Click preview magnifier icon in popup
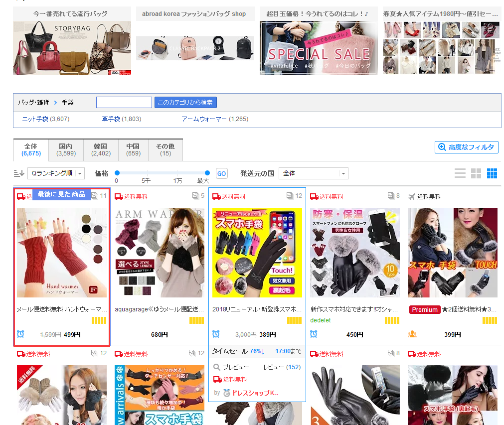The image size is (504, 425). pos(217,367)
